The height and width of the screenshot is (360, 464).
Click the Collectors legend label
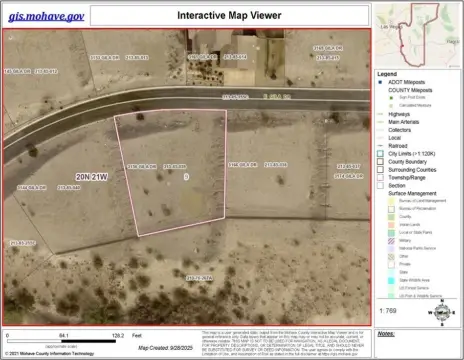[400, 130]
